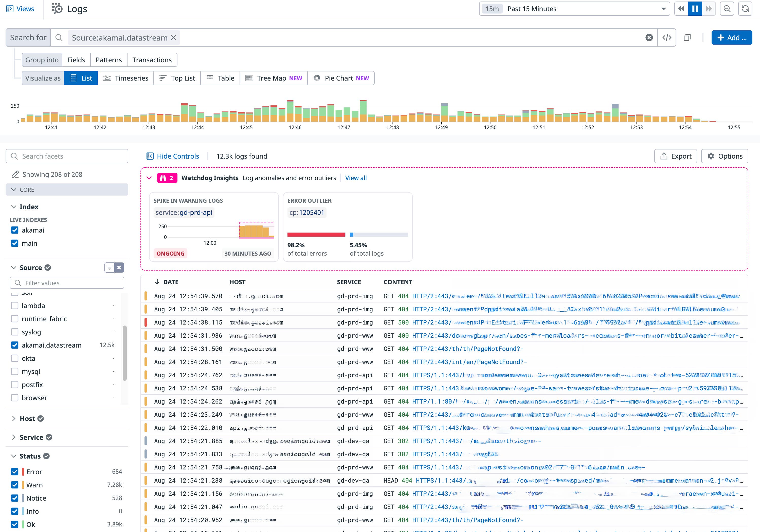Open the code editor view icon

point(667,38)
